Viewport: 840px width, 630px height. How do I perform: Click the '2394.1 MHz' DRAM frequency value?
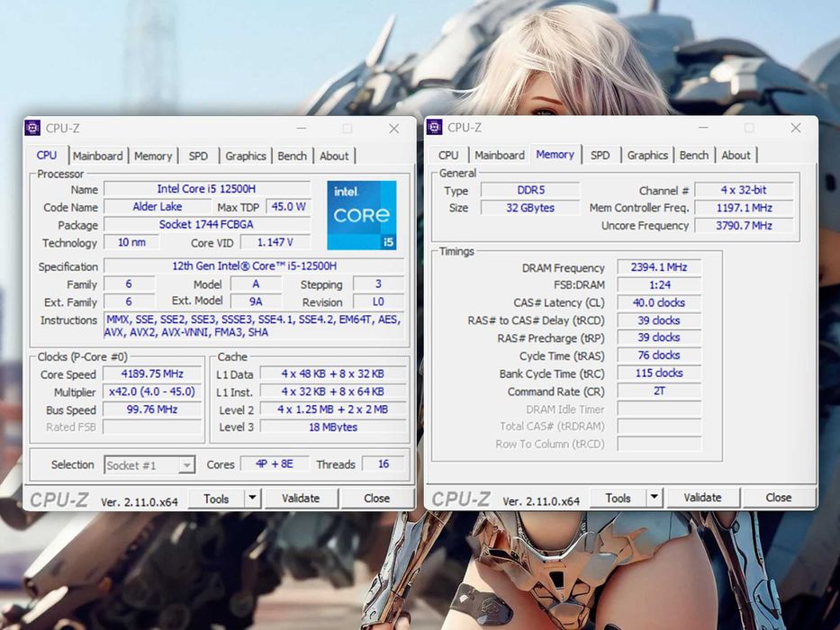point(659,267)
